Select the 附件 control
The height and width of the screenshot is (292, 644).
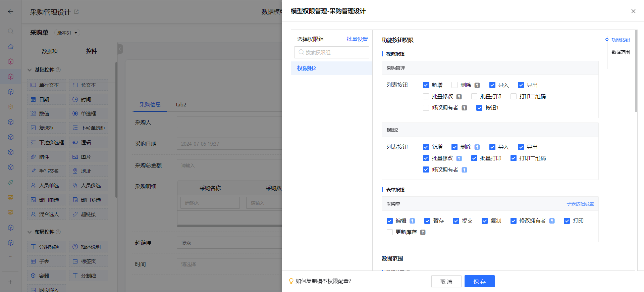tap(47, 157)
